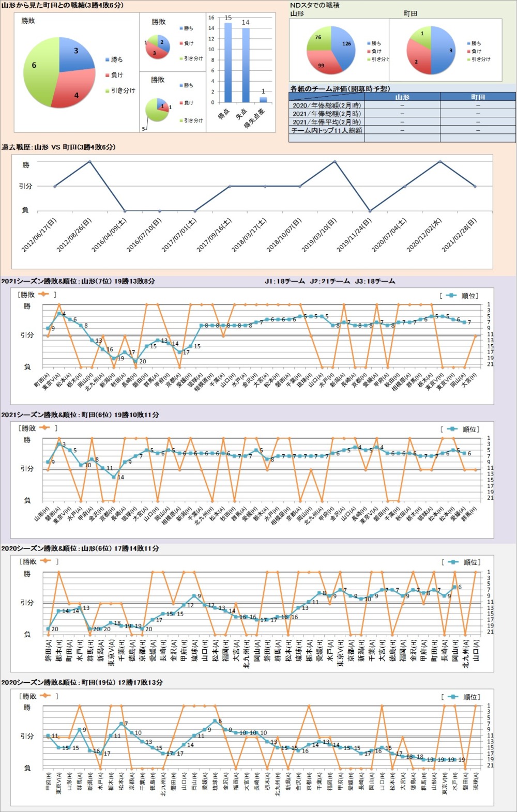Click the 2012/08/26 win point on the history line chart

coord(90,161)
